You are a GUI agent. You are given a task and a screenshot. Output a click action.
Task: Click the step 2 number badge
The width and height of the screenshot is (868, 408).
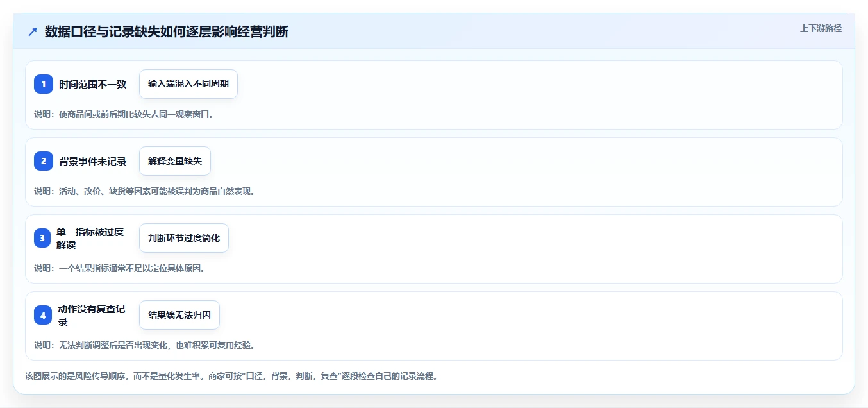tap(44, 161)
